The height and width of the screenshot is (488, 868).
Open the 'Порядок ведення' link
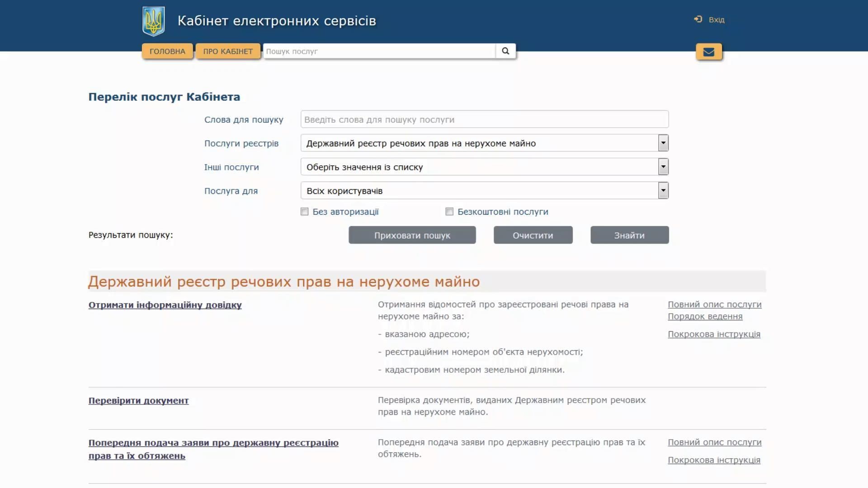[x=705, y=317]
